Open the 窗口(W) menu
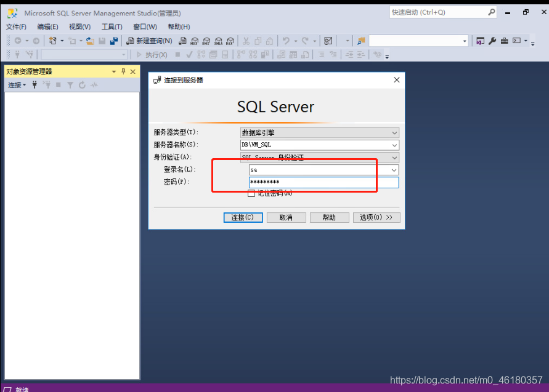This screenshot has height=392, width=549. (x=145, y=26)
